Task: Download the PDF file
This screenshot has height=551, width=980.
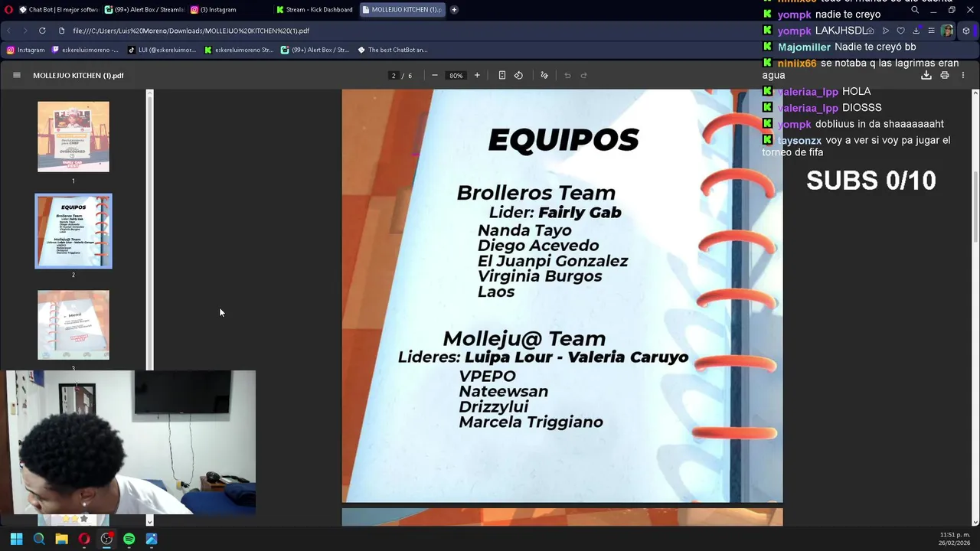Action: (x=926, y=75)
